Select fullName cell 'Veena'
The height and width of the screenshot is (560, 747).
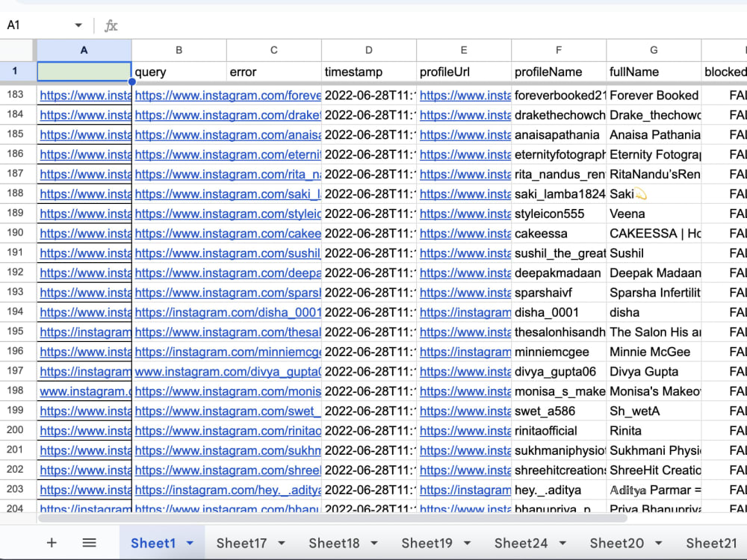click(654, 214)
